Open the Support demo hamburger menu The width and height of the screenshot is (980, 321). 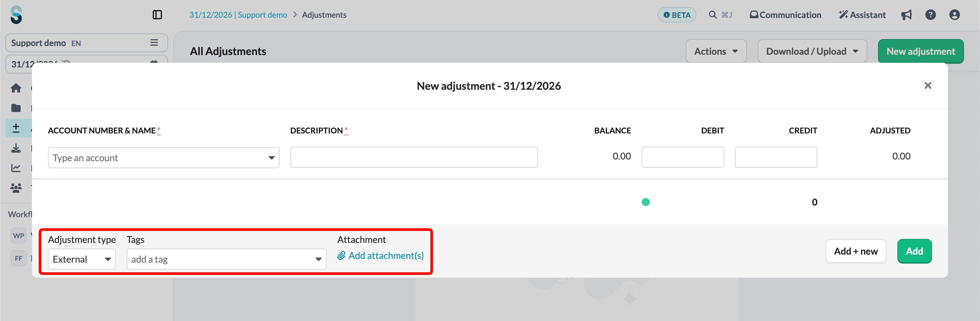(x=154, y=43)
